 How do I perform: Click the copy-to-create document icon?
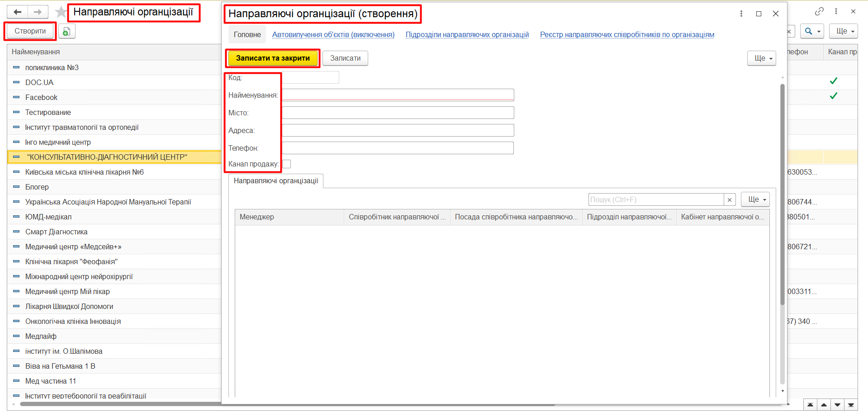[x=66, y=31]
